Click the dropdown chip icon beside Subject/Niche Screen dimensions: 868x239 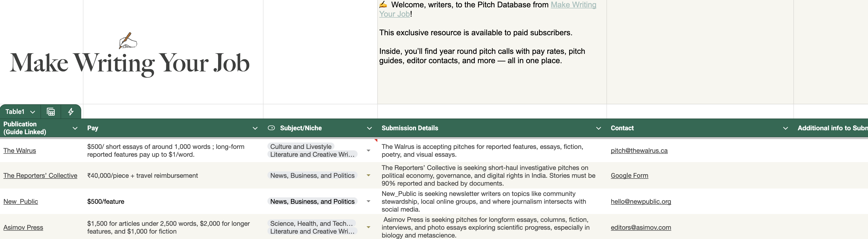pos(271,128)
